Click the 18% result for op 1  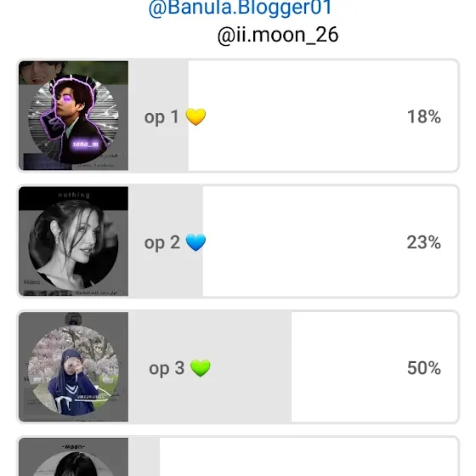424,116
